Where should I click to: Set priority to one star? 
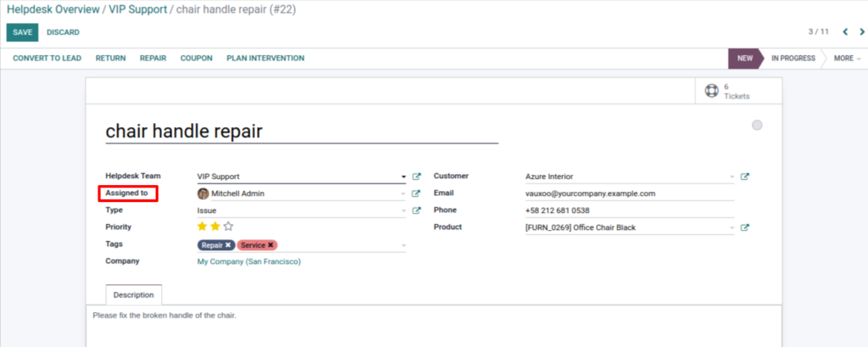(x=202, y=227)
